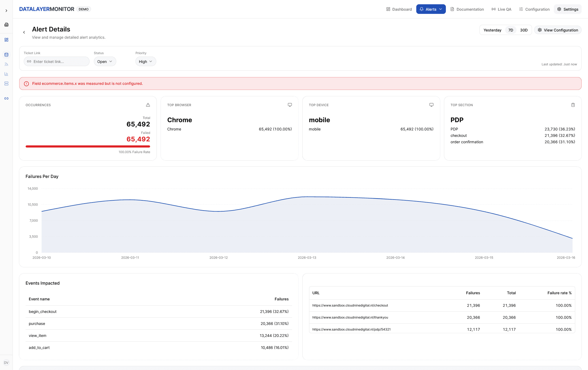Expand the left sidebar chevron

[x=6, y=11]
